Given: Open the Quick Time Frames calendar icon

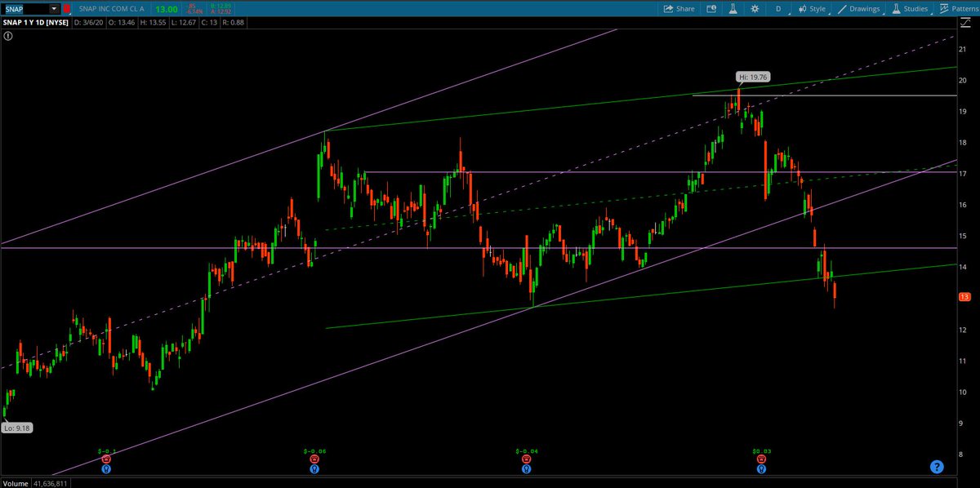Looking at the screenshot, I should pyautogui.click(x=711, y=8).
